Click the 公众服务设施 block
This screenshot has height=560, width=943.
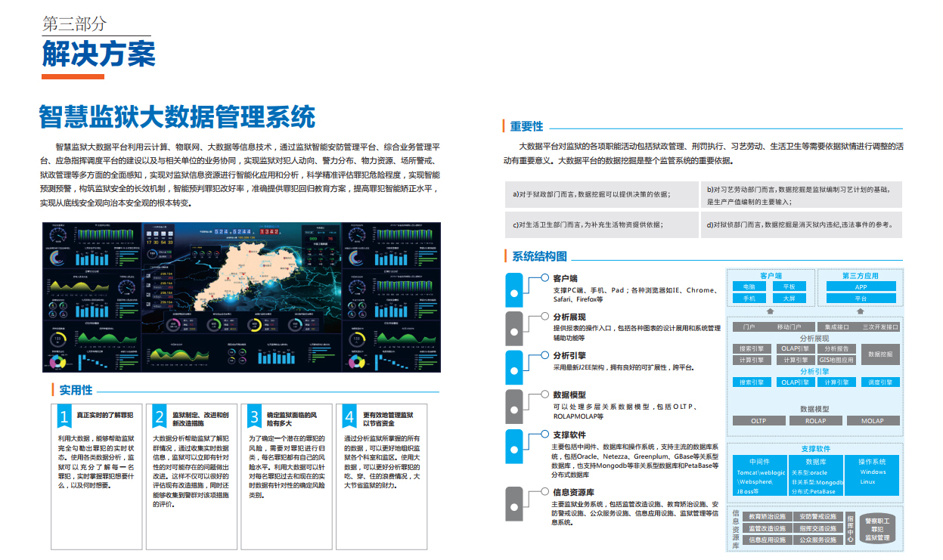818,540
